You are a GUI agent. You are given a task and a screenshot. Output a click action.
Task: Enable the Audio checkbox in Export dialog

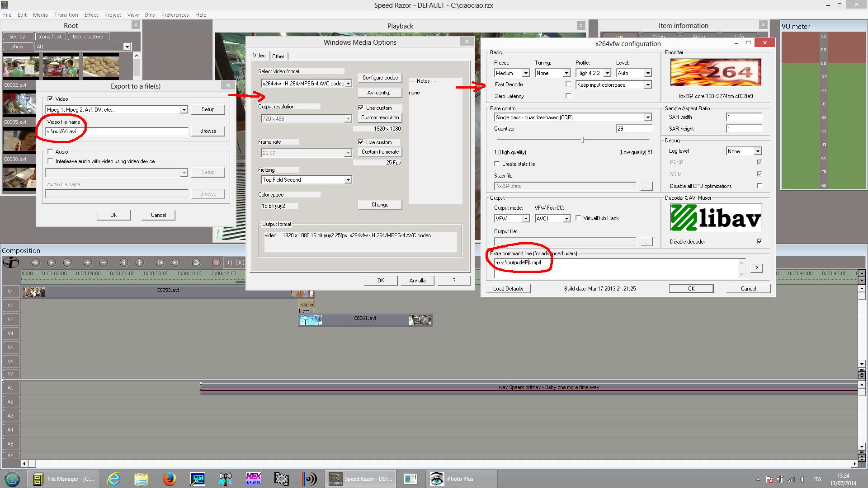coord(50,152)
